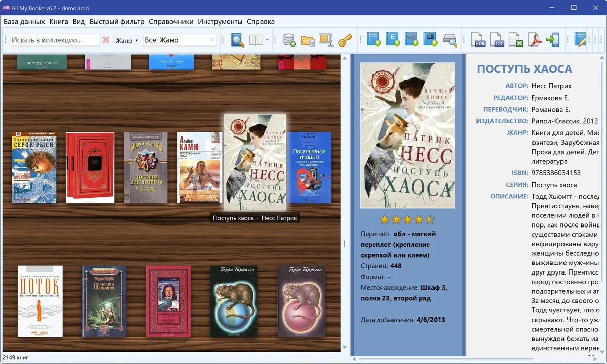The height and width of the screenshot is (364, 607).
Task: Export the collection to PDF
Action: (535, 40)
